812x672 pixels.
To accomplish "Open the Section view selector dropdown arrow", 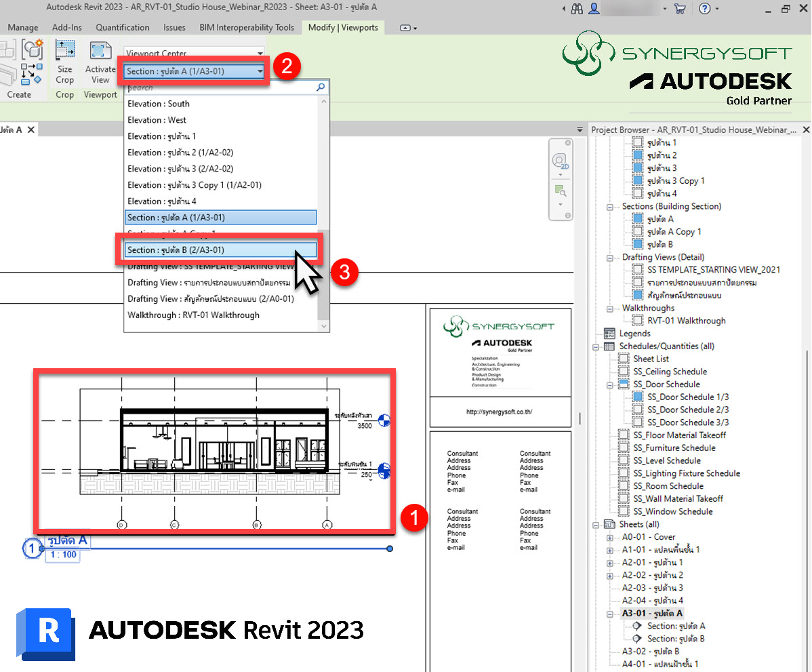I will (260, 71).
